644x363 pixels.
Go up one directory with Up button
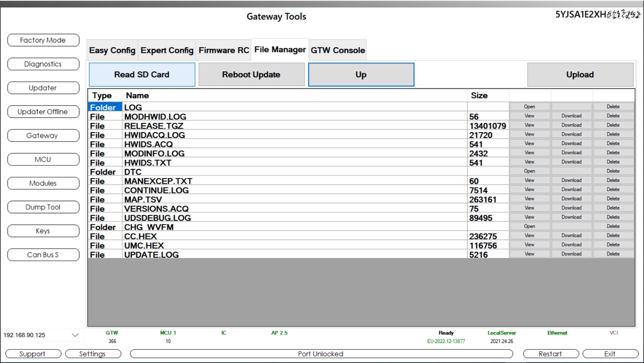click(x=361, y=74)
